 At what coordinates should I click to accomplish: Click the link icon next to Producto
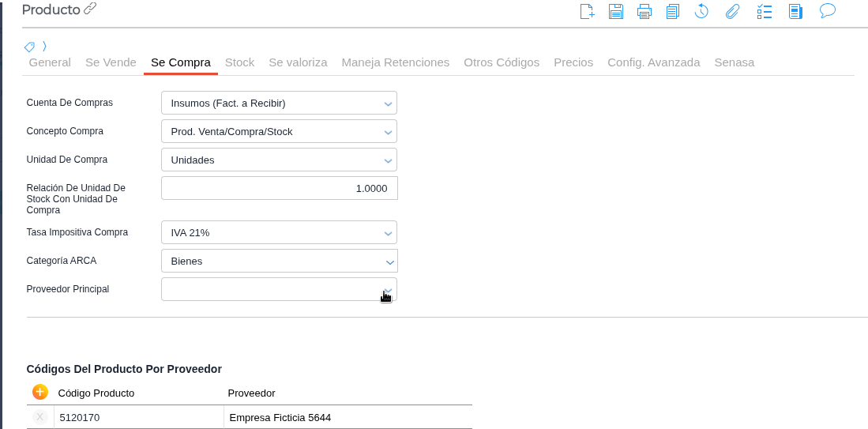tap(90, 9)
